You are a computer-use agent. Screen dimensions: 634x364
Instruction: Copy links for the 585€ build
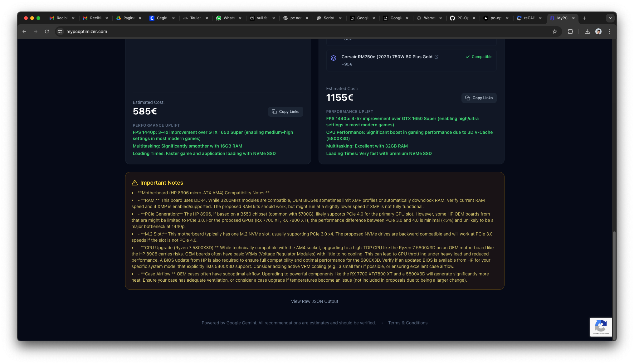point(285,112)
